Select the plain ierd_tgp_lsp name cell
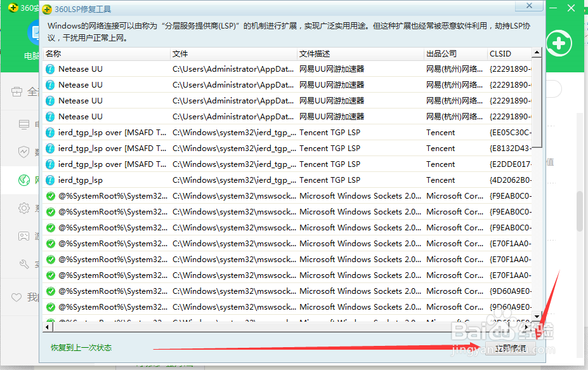The image size is (588, 370). (x=81, y=180)
